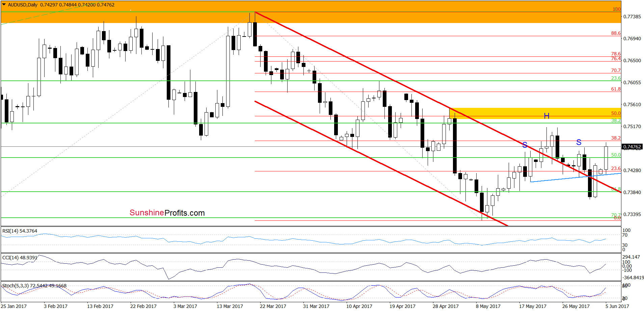Click the 0.73840 price axis label
The image size is (644, 311).
coord(632,192)
